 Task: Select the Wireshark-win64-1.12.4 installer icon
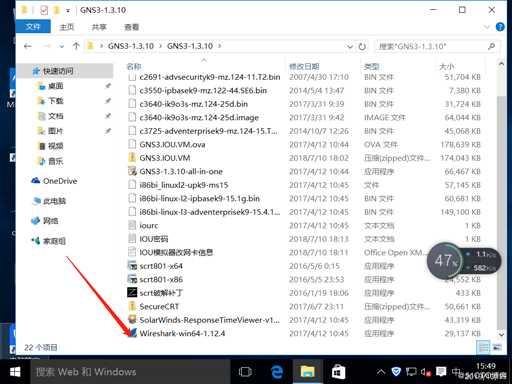[x=132, y=333]
